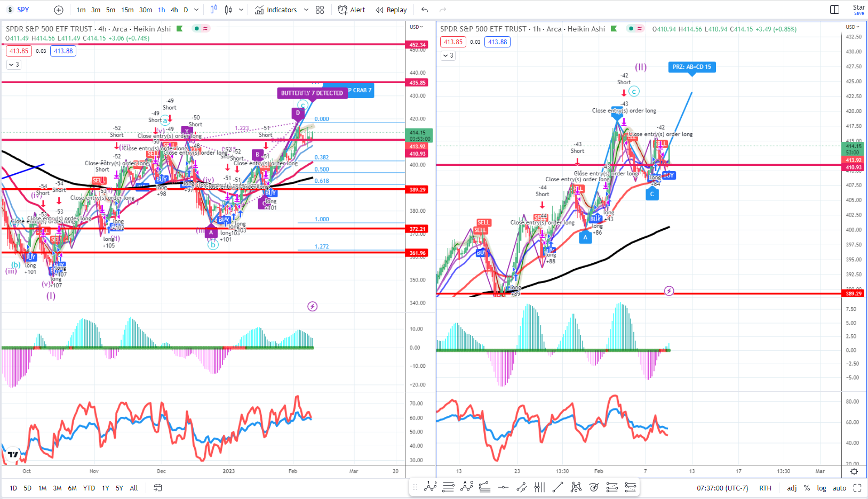
Task: Set the date range to 1Y
Action: (106, 488)
